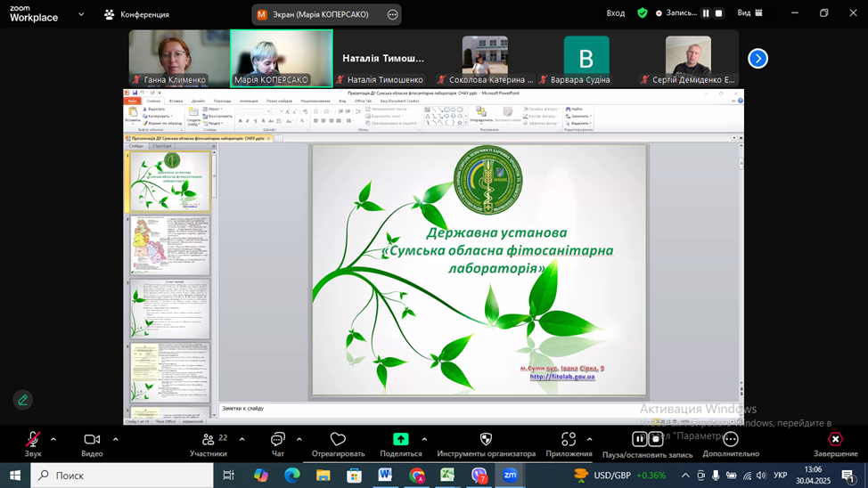Open Microsoft Edge from taskbar

[291, 476]
